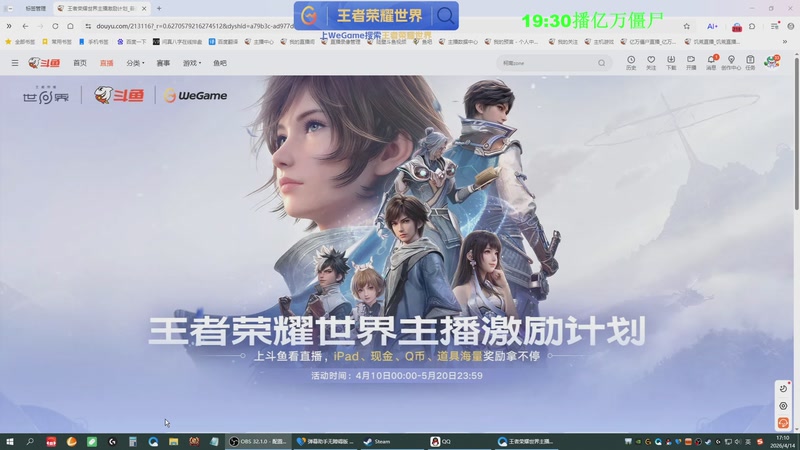This screenshot has height=450, width=800.
Task: Click the orange customer service floating button
Action: pyautogui.click(x=783, y=423)
